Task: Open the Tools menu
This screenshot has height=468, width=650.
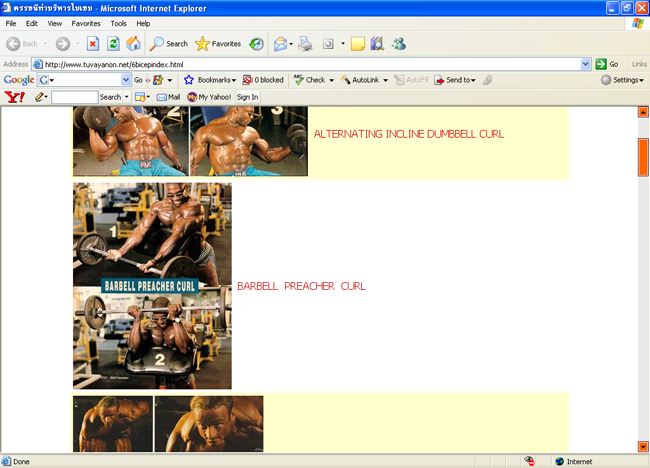Action: pos(118,23)
